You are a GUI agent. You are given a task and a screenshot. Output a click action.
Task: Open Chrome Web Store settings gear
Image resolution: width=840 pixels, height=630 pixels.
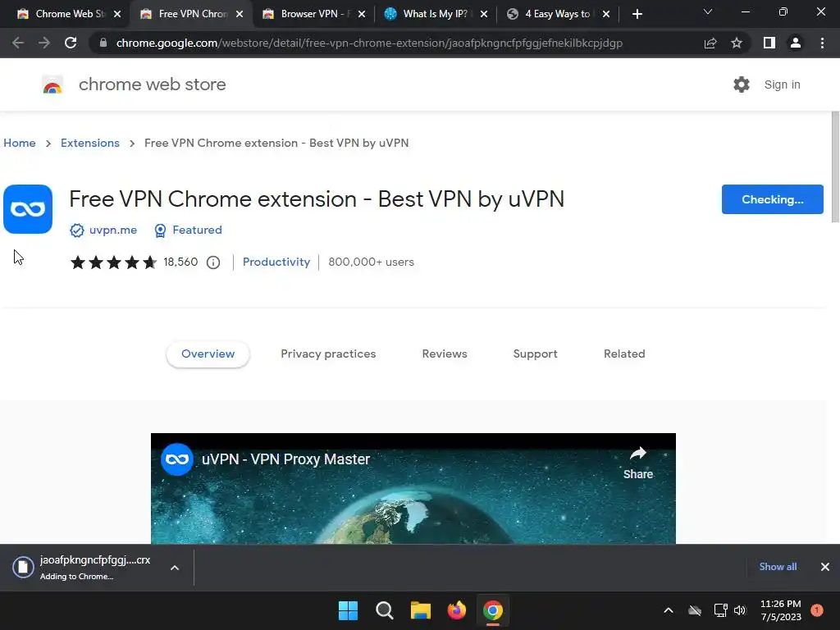tap(742, 84)
